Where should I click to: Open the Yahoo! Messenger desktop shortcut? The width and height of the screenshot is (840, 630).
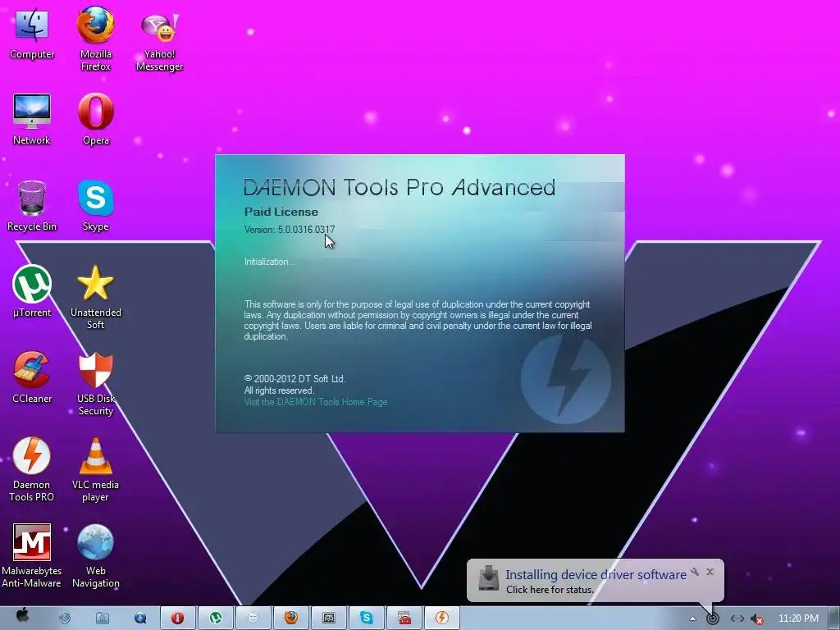159,41
